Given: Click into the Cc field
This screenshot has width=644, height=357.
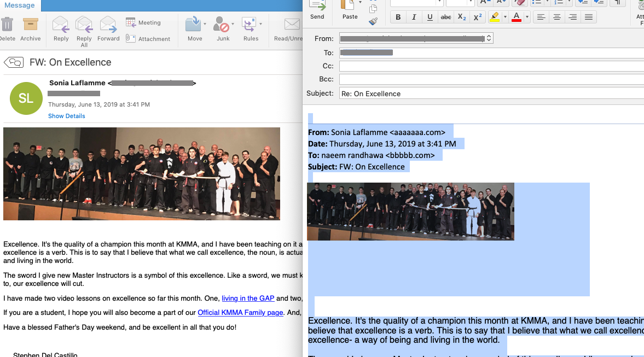Looking at the screenshot, I should tap(491, 66).
